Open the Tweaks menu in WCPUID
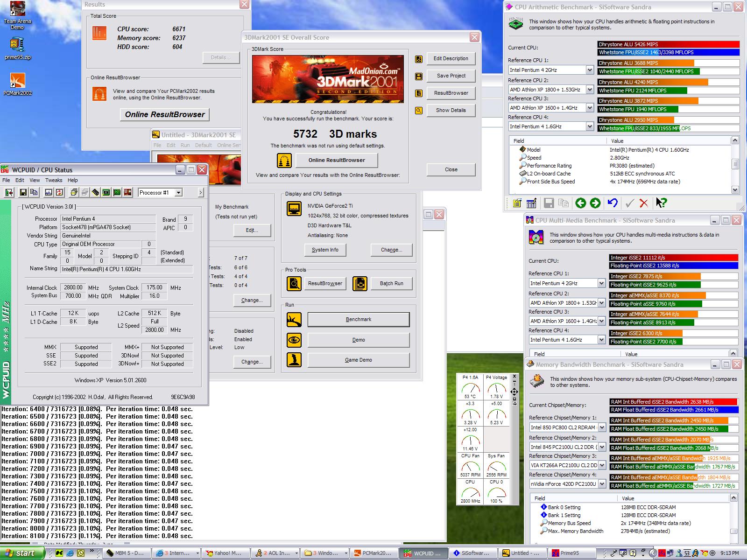Screen dimensions: 747x560 tap(54, 180)
